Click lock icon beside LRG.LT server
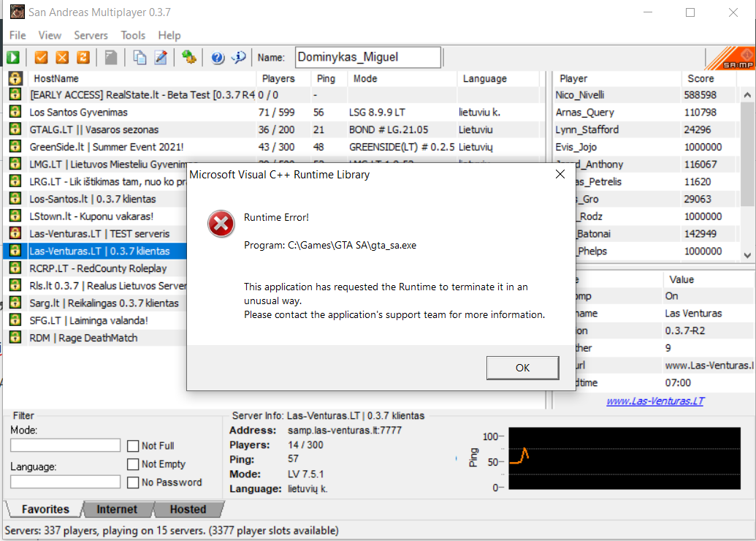 click(15, 181)
